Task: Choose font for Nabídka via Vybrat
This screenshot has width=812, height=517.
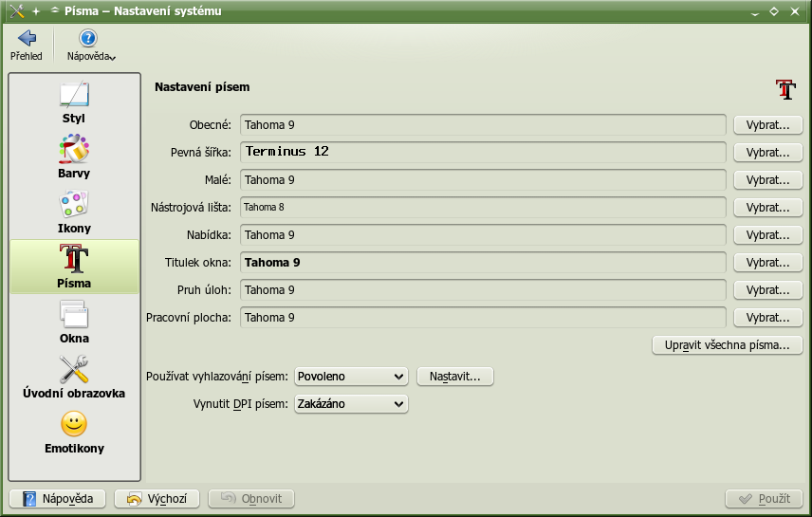Action: (768, 234)
